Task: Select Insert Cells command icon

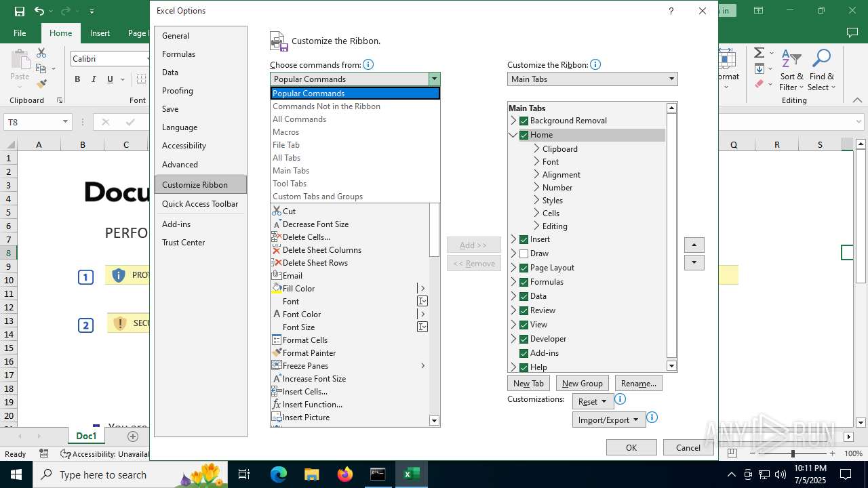Action: point(277,391)
